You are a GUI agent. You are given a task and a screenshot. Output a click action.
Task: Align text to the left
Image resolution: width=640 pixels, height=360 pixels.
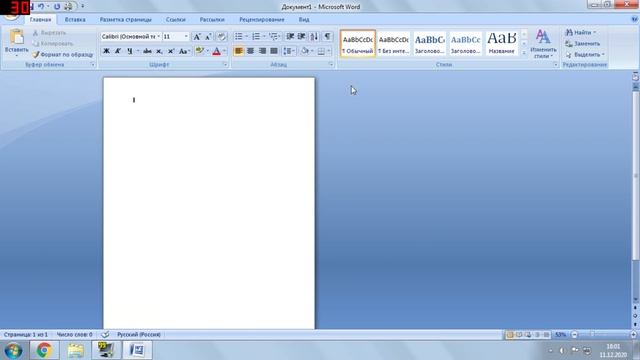(238, 51)
